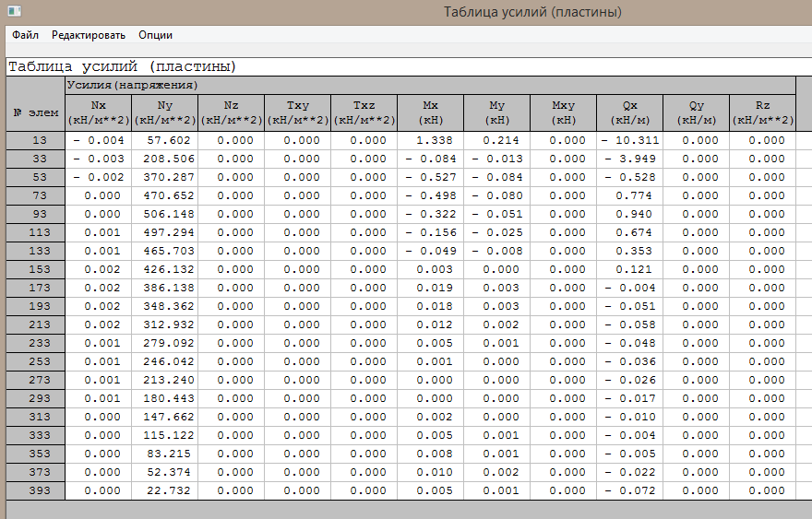Click the Ny value 470.652

click(x=164, y=195)
